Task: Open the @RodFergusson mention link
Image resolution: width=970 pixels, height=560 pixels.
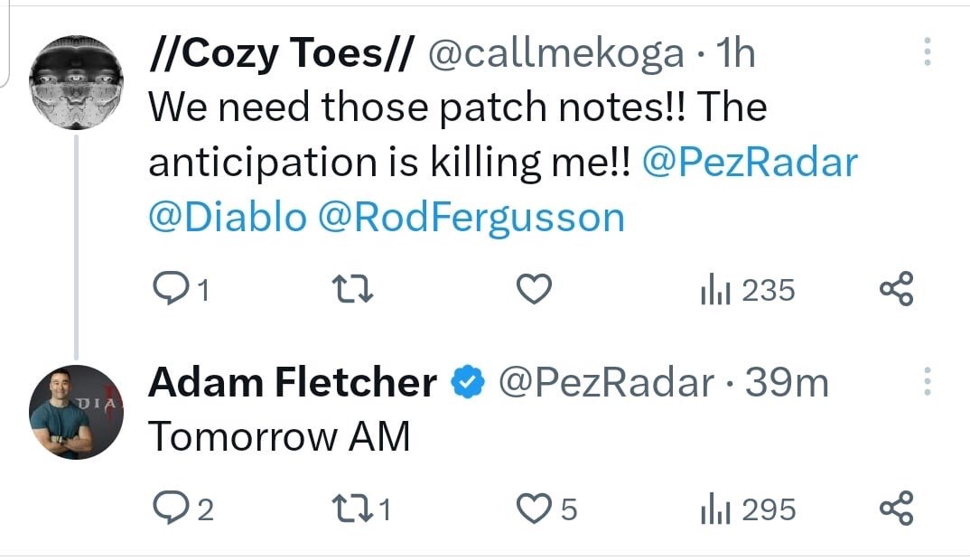Action: pyautogui.click(x=471, y=218)
